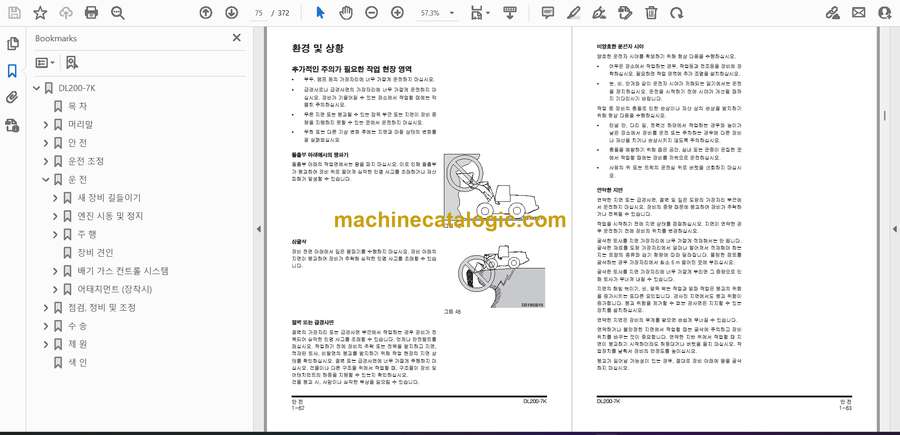Select the 엔진 시동 및 정지 bookmark label
This screenshot has width=900, height=435.
(x=110, y=216)
